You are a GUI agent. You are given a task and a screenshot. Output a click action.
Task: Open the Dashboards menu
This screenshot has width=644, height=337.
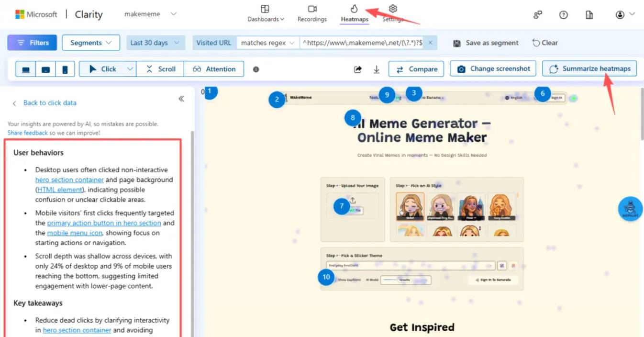tap(266, 14)
